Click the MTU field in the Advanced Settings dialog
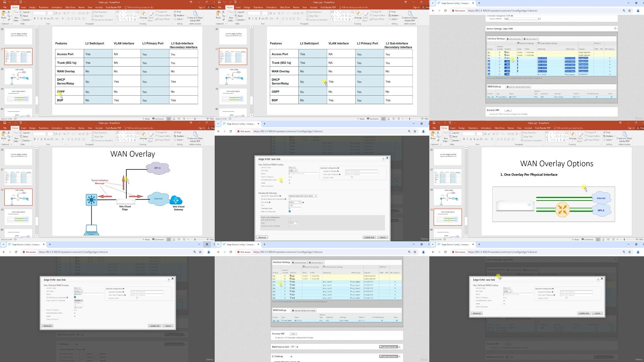Image resolution: width=644 pixels, height=362 pixels. (x=295, y=205)
